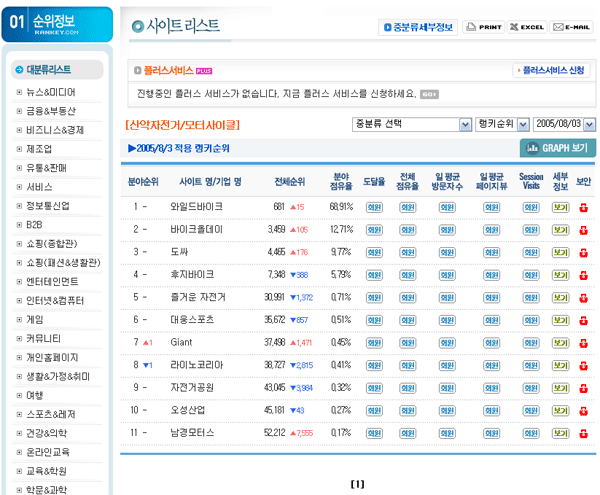Open 커뮤니티 category

pyautogui.click(x=43, y=339)
